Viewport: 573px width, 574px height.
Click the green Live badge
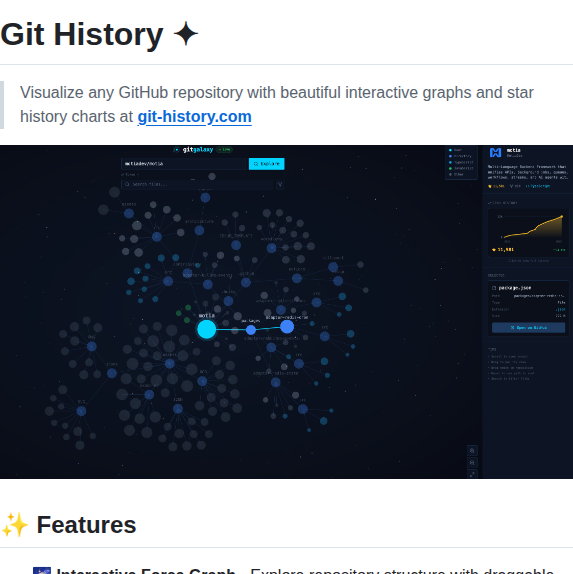point(224,149)
